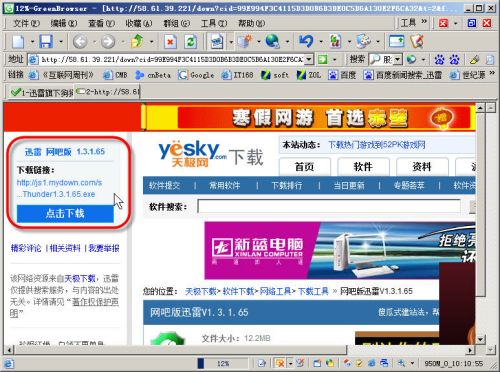The height and width of the screenshot is (372, 500).
Task: Click the second Baidu paw icon
Action: 454,60
